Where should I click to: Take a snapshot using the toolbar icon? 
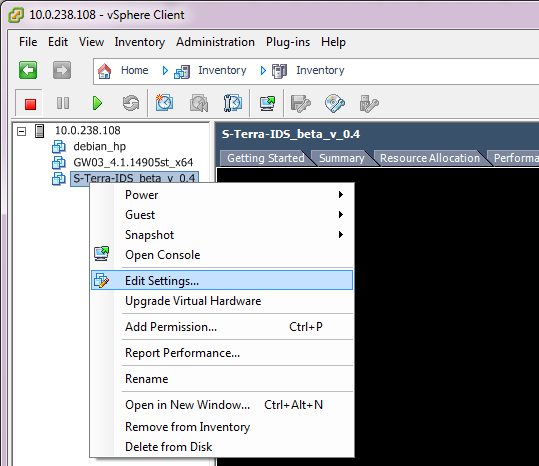click(164, 103)
